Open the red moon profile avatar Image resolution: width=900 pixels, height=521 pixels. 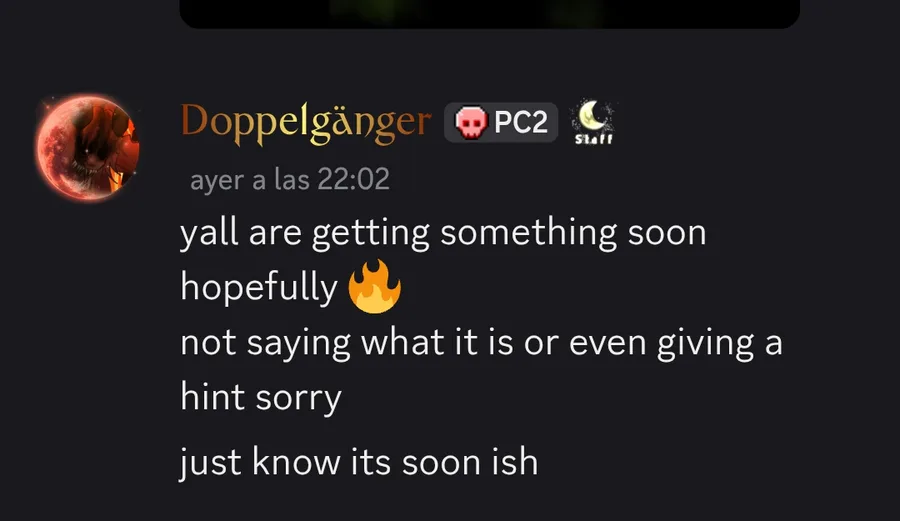(87, 147)
